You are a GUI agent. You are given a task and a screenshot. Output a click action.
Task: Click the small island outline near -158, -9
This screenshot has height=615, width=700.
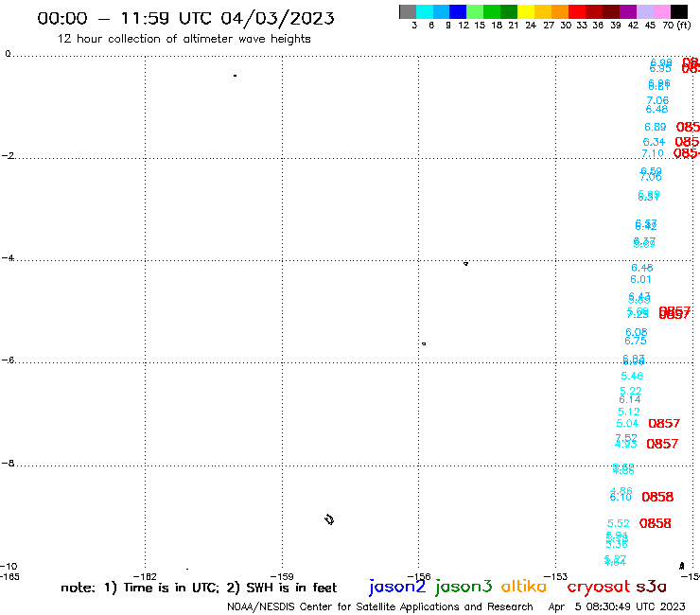(x=329, y=519)
